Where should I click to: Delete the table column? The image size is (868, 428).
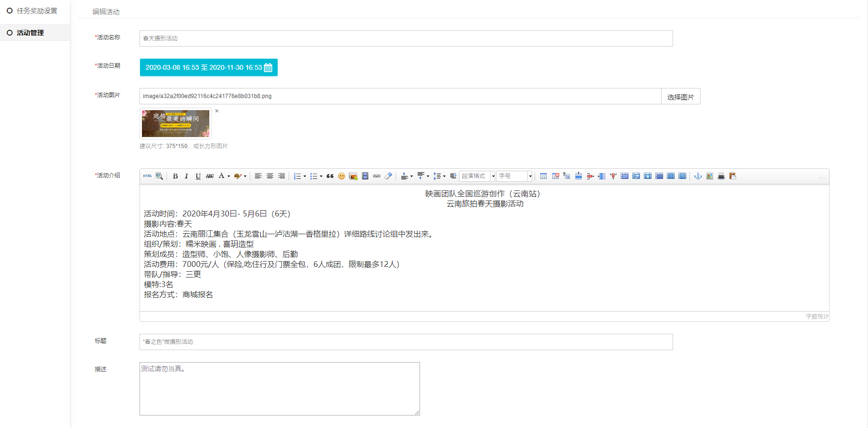pyautogui.click(x=613, y=176)
